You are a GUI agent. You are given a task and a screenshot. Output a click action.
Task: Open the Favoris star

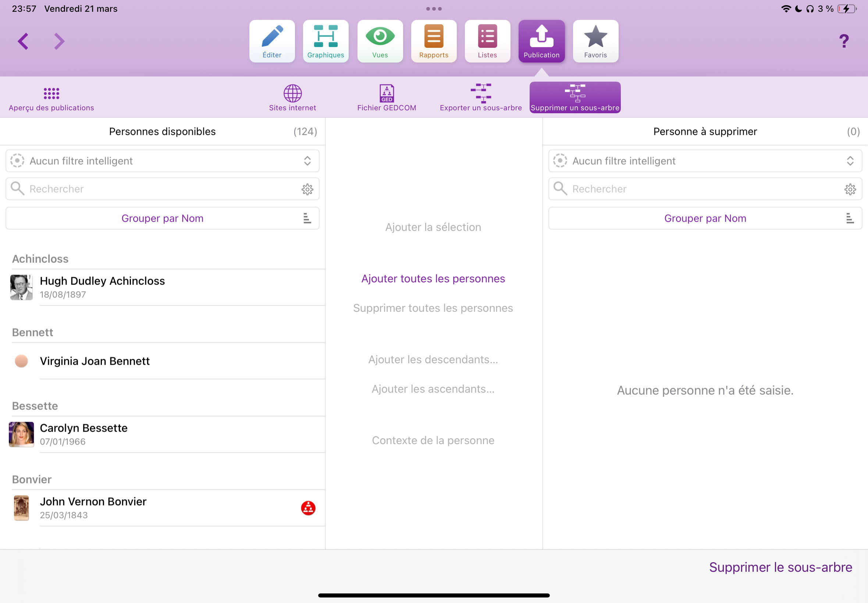pyautogui.click(x=595, y=41)
